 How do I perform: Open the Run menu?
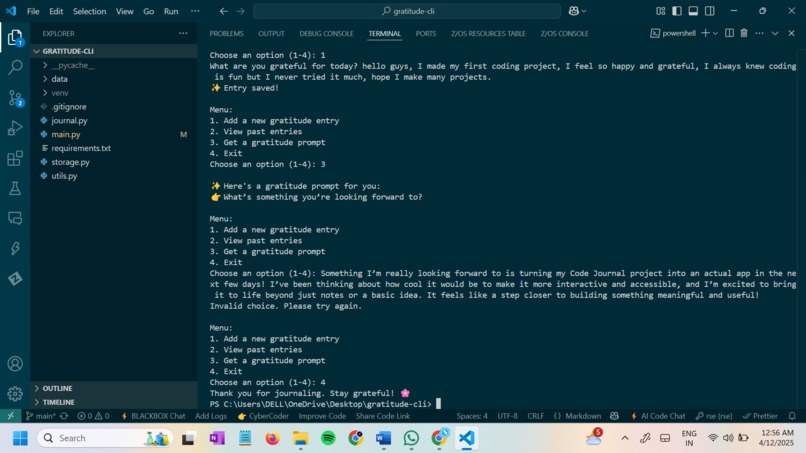(x=171, y=11)
